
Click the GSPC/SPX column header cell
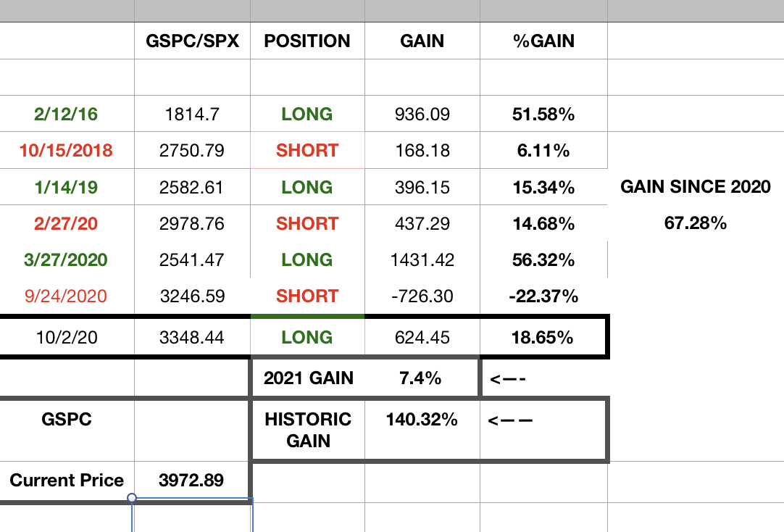192,41
